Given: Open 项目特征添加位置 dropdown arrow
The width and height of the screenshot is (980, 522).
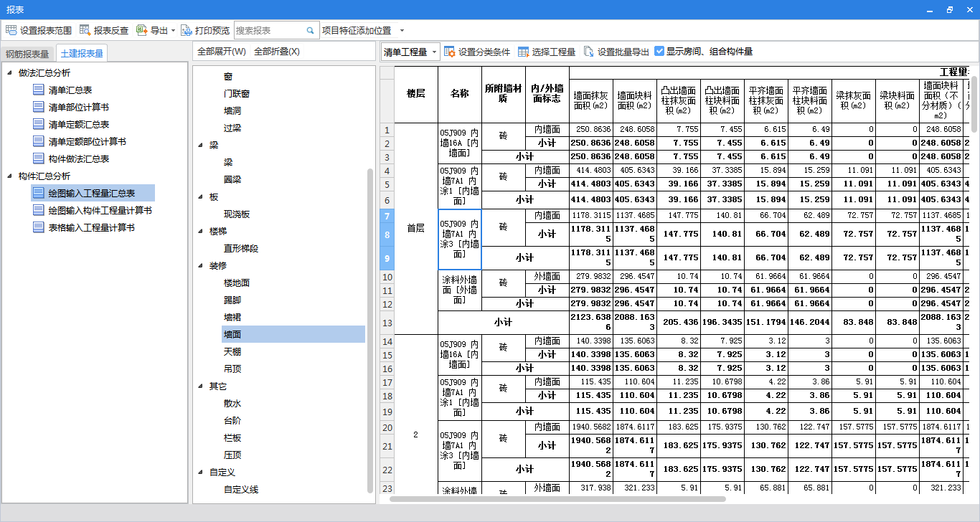Looking at the screenshot, I should 402,30.
